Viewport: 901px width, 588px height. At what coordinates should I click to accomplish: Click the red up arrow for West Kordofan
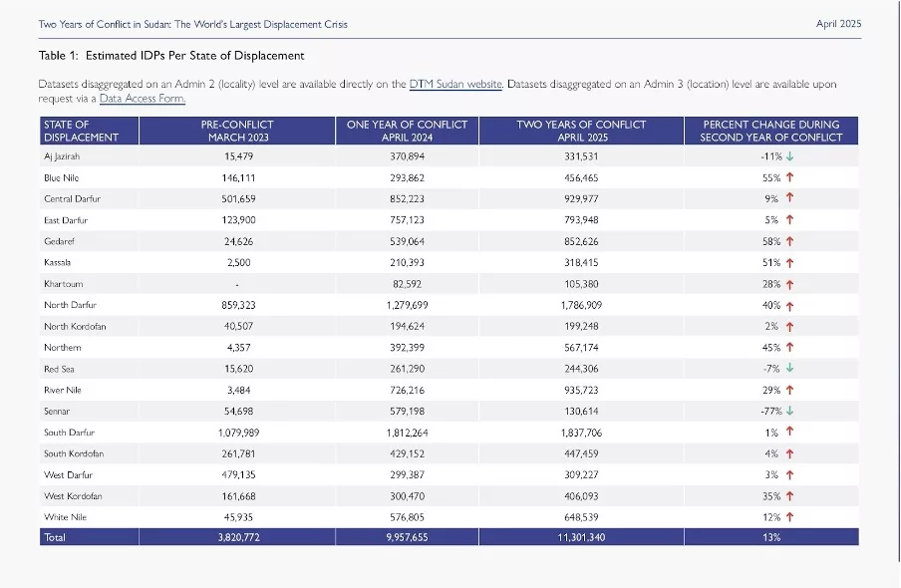tap(790, 496)
